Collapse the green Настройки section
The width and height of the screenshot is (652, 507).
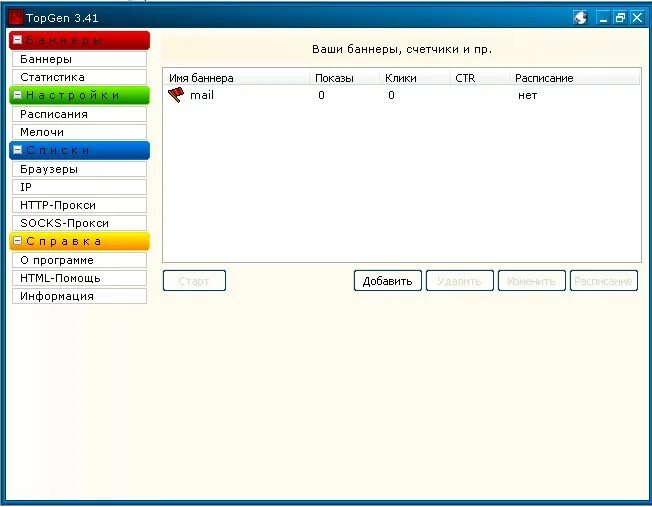coord(17,95)
